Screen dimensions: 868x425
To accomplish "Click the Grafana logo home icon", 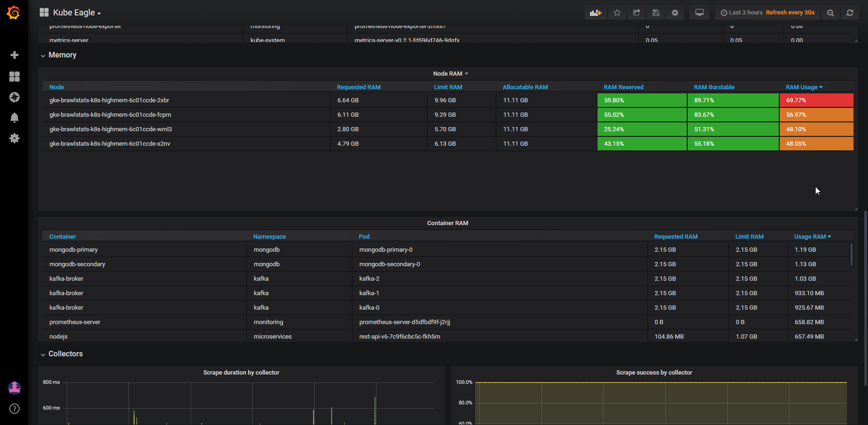I will 14,13.
